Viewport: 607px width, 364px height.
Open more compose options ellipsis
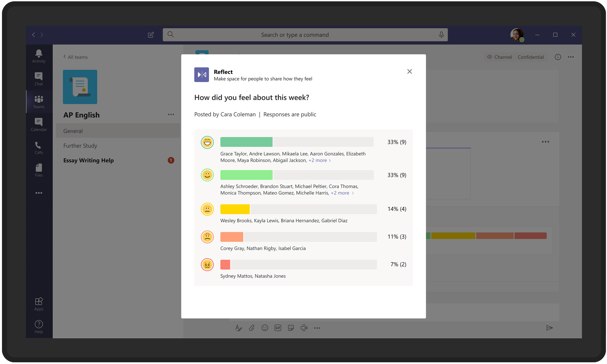pos(317,328)
